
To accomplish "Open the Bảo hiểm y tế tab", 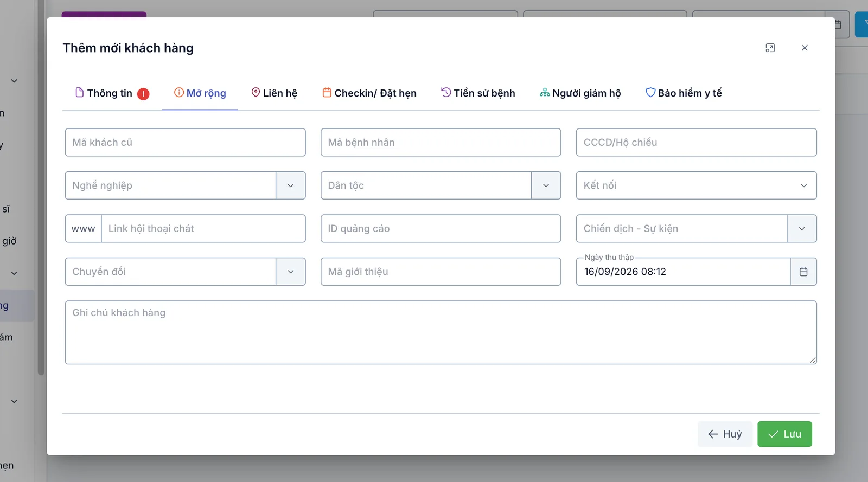I will coord(684,93).
